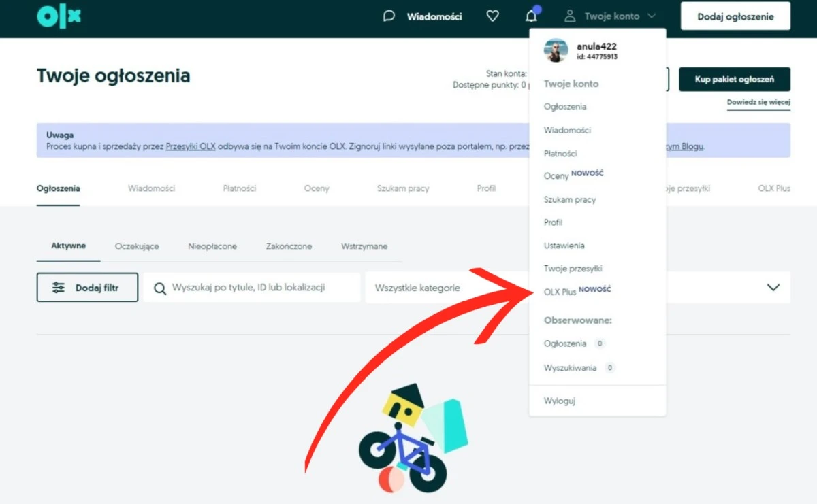
Task: Click the Dodaj filtr button
Action: point(87,288)
